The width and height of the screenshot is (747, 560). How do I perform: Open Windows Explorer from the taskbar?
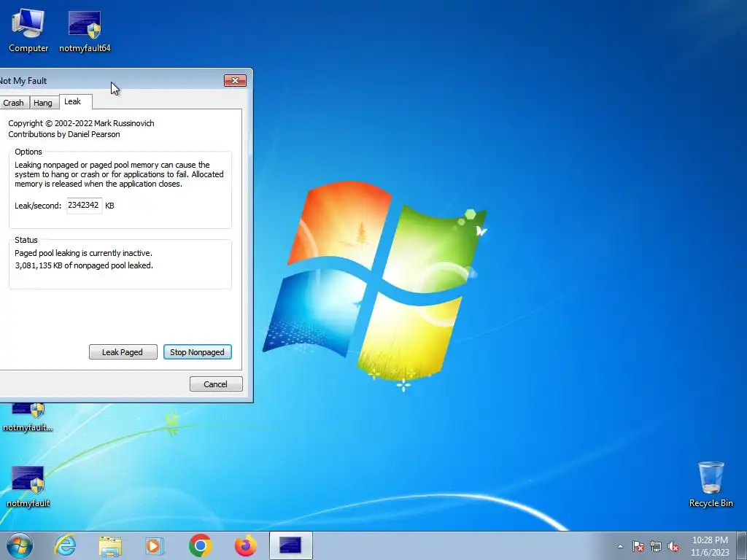[110, 545]
